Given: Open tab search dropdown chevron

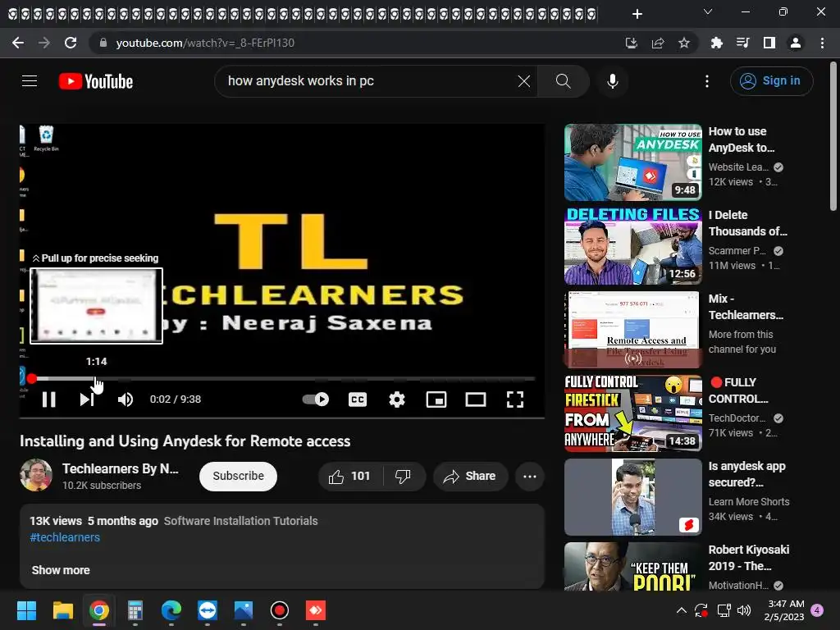Looking at the screenshot, I should pyautogui.click(x=708, y=11).
